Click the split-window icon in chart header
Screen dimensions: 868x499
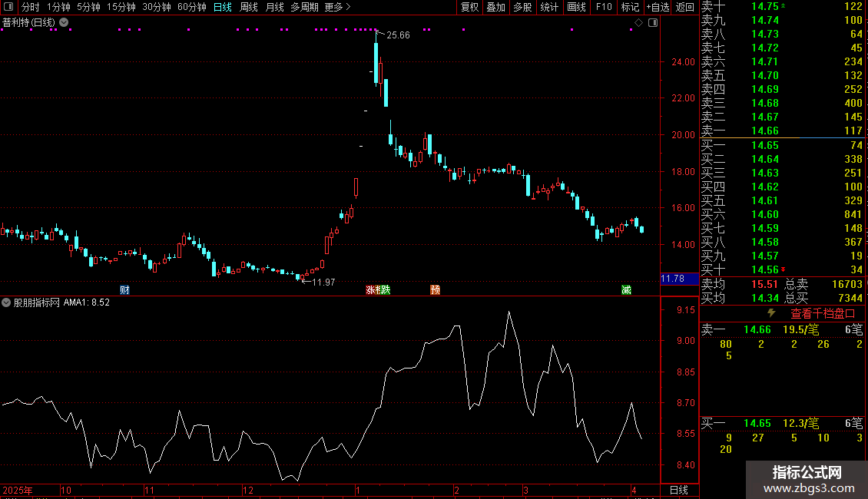pyautogui.click(x=653, y=23)
